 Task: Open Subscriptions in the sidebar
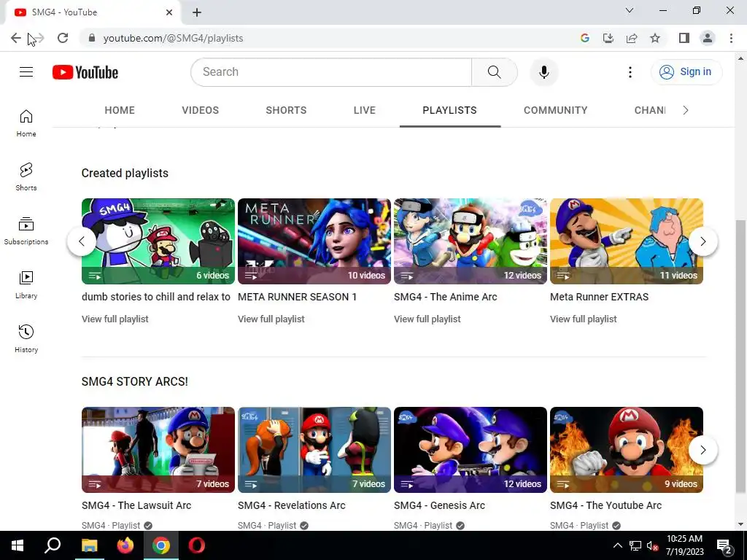click(26, 231)
